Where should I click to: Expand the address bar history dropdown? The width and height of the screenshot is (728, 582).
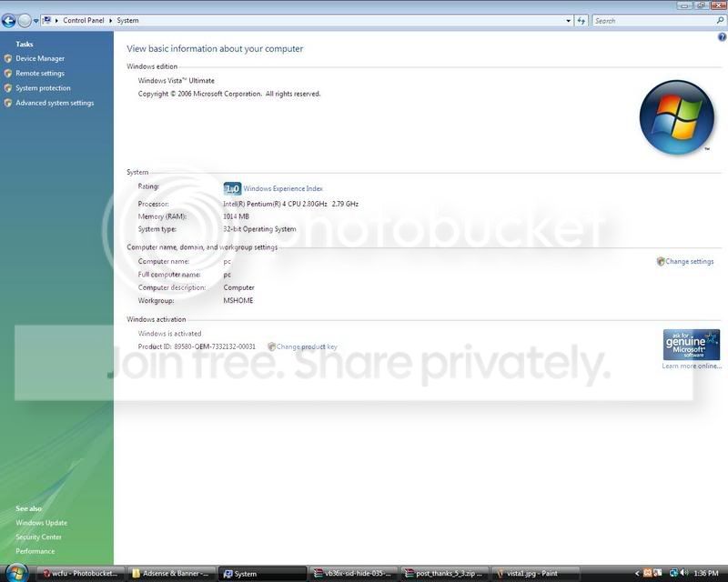568,21
